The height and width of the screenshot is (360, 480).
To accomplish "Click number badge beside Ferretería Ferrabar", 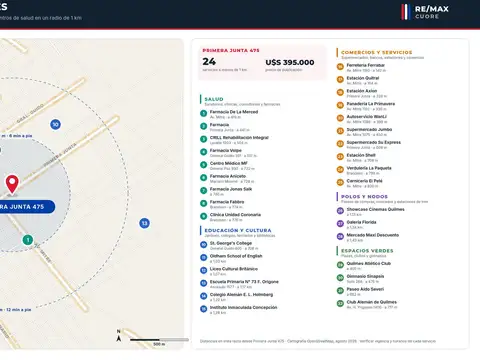I will pyautogui.click(x=340, y=66).
